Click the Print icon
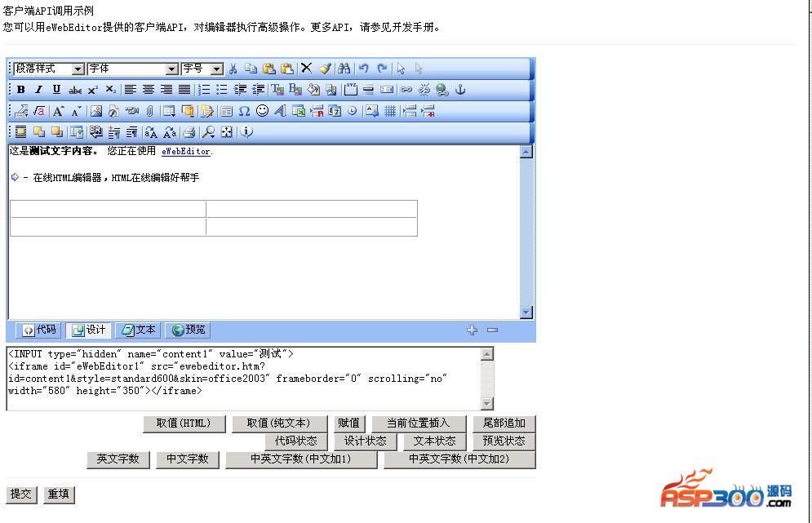 tap(189, 132)
